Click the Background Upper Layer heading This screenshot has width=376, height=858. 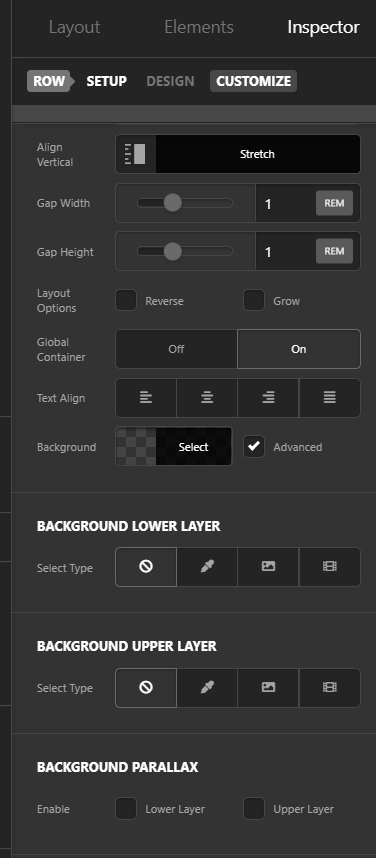coord(127,646)
